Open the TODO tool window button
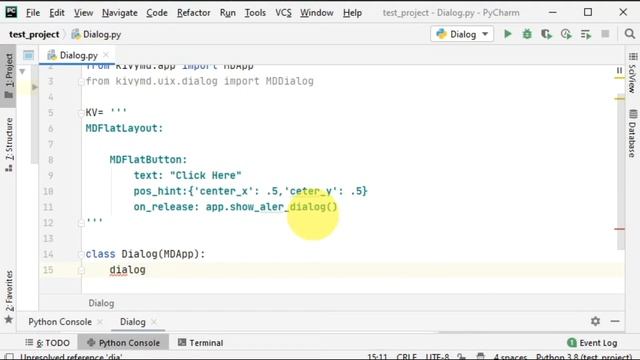This screenshot has width=640, height=360. 47,343
